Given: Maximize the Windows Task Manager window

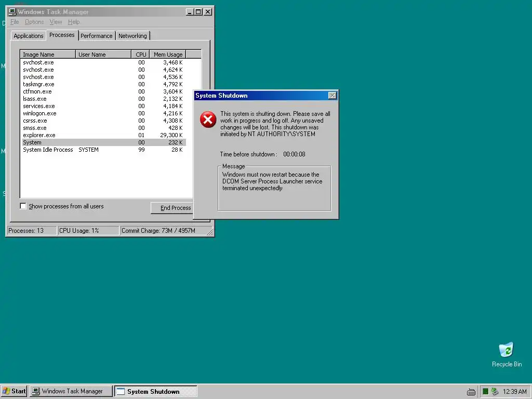Looking at the screenshot, I should coord(198,12).
